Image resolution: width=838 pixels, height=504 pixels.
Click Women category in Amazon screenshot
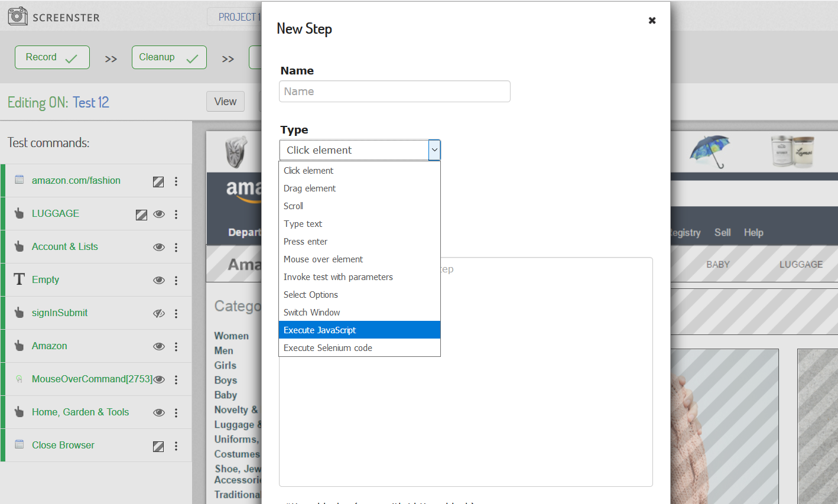(232, 336)
